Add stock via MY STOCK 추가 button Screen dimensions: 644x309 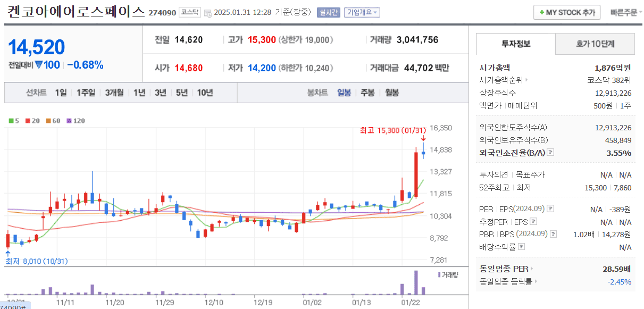[567, 12]
